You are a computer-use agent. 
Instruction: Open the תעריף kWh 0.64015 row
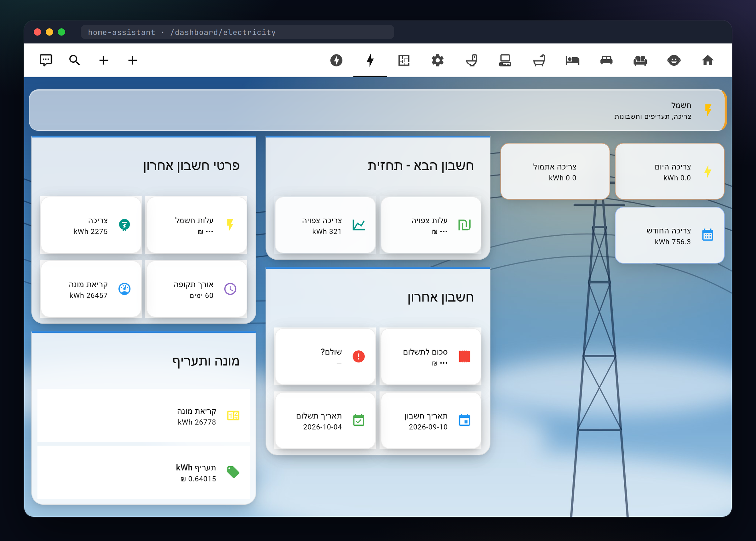144,472
